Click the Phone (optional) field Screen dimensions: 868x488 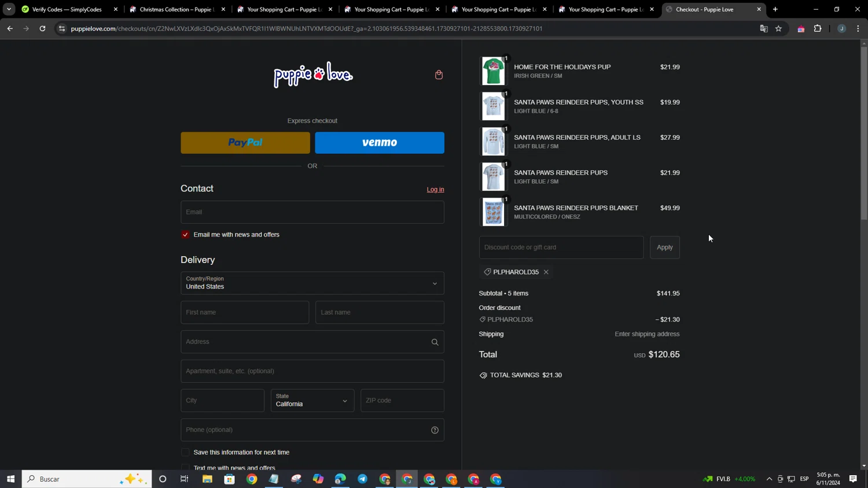(x=312, y=430)
